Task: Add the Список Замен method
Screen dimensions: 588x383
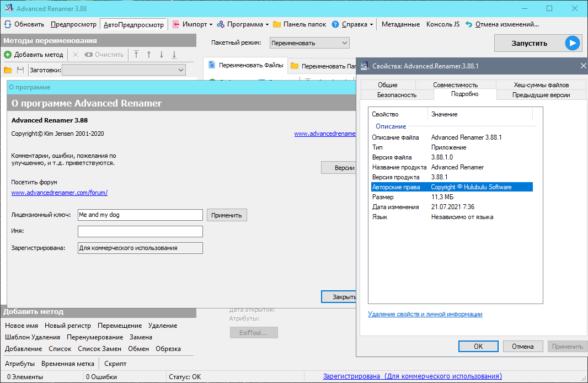Action: (99, 349)
